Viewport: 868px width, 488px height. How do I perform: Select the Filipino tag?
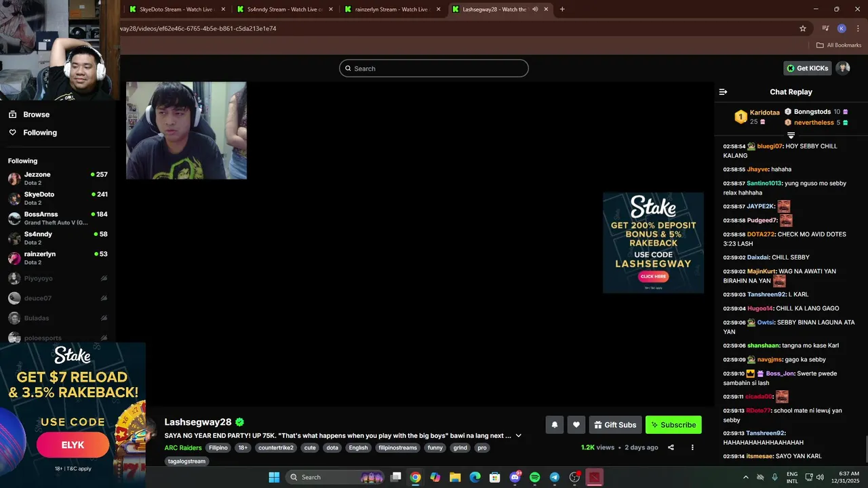click(218, 447)
